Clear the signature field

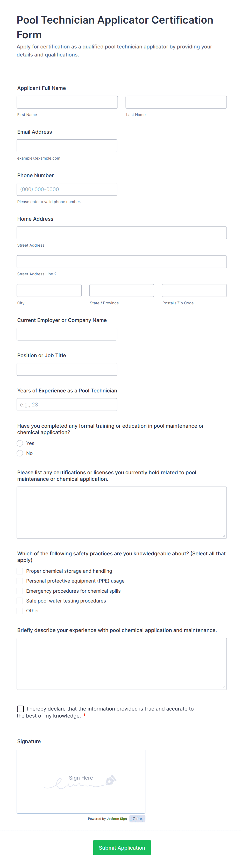137,819
